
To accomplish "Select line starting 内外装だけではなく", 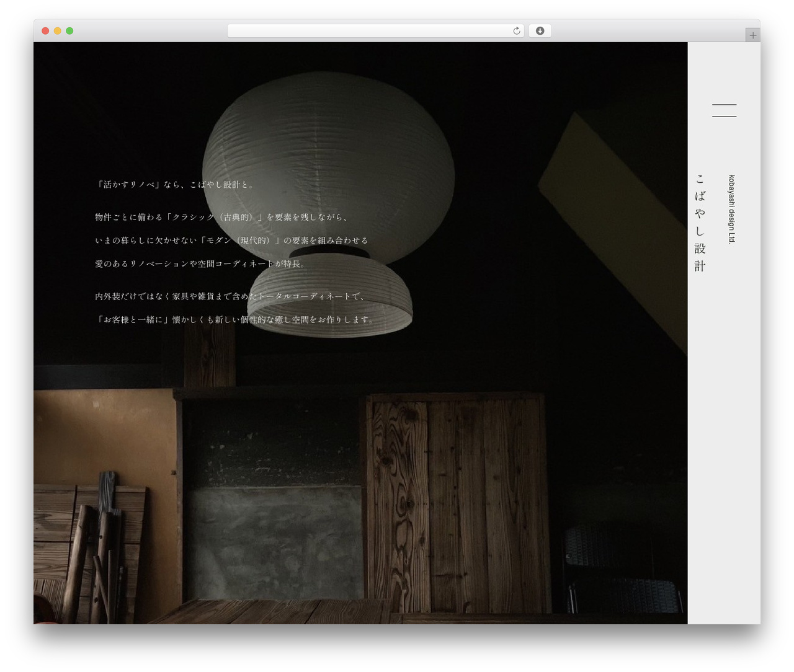I will pyautogui.click(x=230, y=296).
